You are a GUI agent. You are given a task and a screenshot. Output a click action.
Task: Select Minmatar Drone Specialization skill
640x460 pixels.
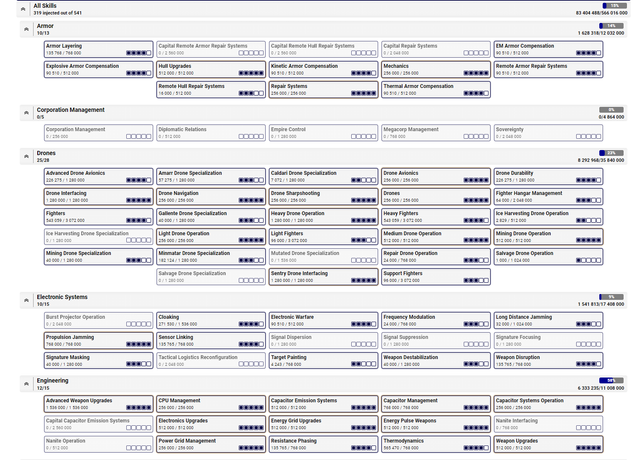click(x=211, y=257)
